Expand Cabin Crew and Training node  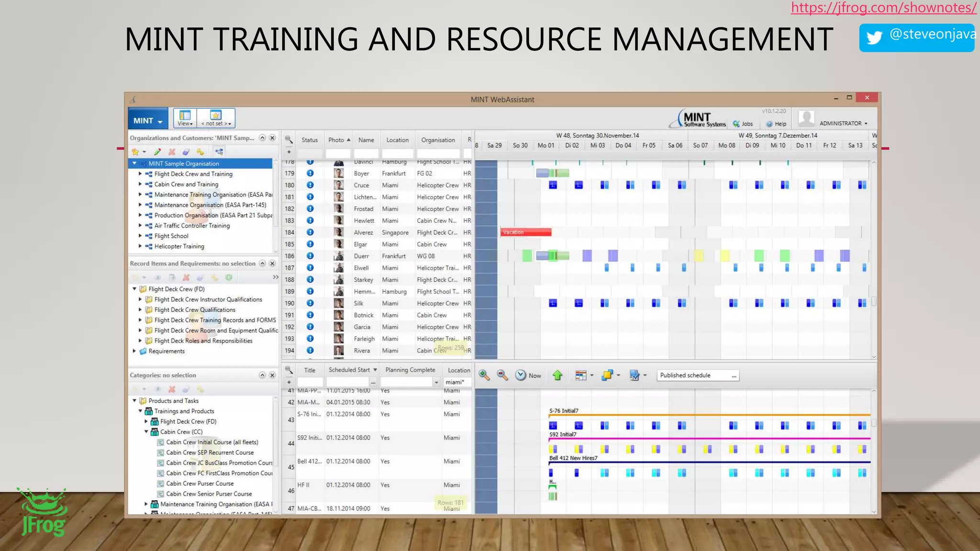[140, 184]
